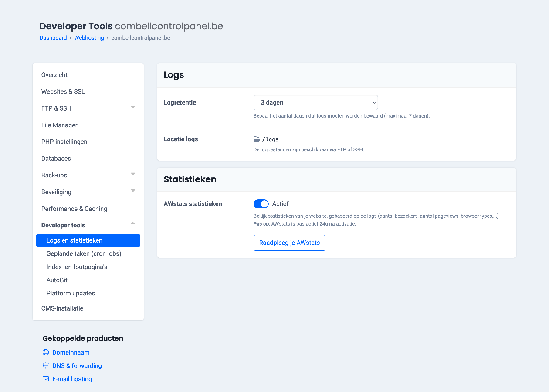This screenshot has width=549, height=392.
Task: Click the folder icon next to /logs
Action: tap(257, 139)
